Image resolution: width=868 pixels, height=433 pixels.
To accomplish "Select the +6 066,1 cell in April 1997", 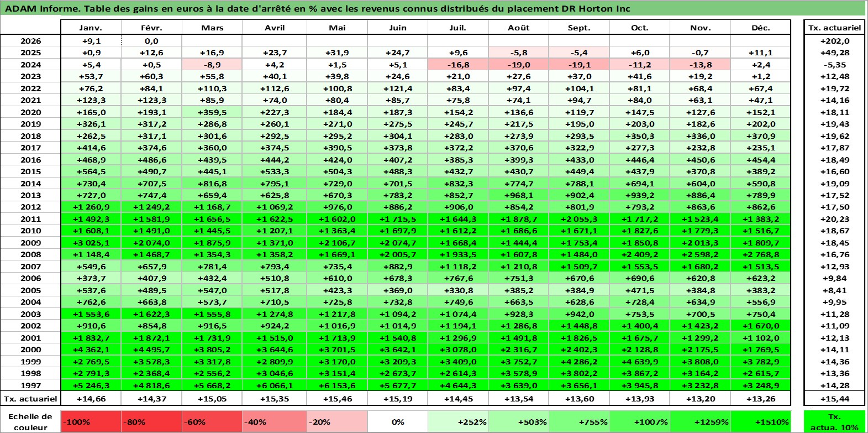I will (x=275, y=385).
